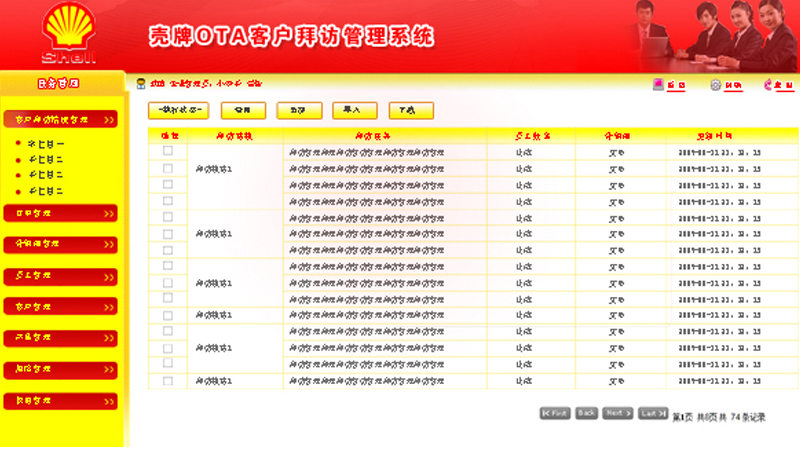Image resolution: width=800 pixels, height=450 pixels.
Task: Jump to the Last page
Action: coord(653,413)
